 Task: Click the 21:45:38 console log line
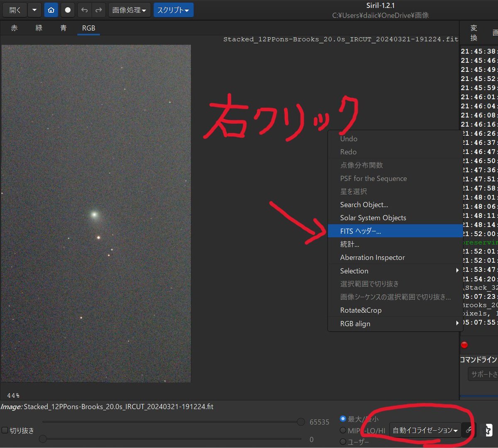pos(479,51)
